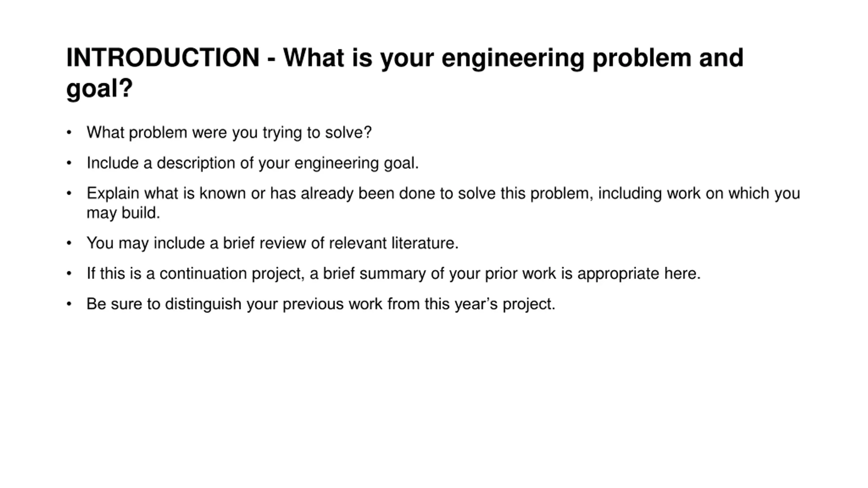Click bullet marker before "If this is a continuation"
This screenshot has width=868, height=488.
click(69, 273)
